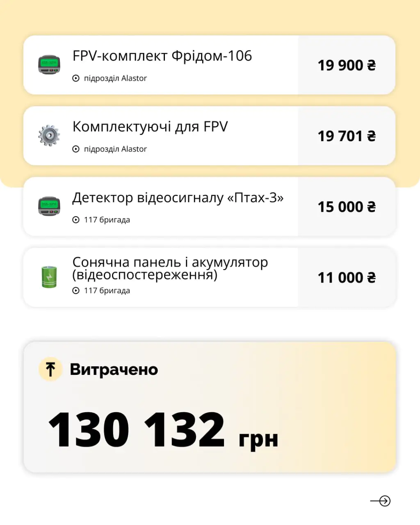420x525 pixels.
Task: Go to next slide with arrow icon
Action: click(381, 501)
